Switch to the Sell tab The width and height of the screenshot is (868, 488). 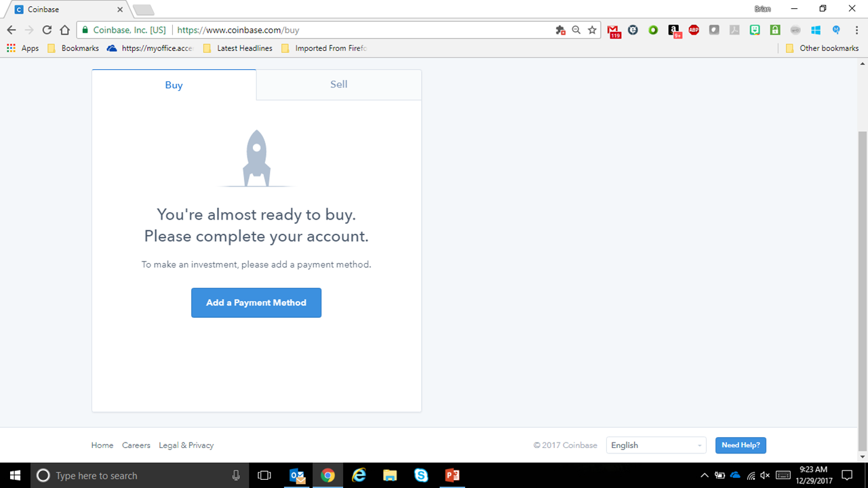[x=338, y=84]
